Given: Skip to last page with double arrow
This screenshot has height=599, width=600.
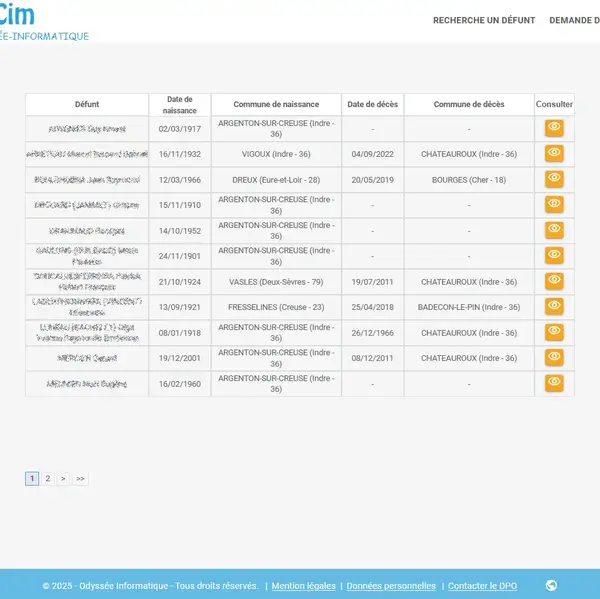Looking at the screenshot, I should point(80,479).
